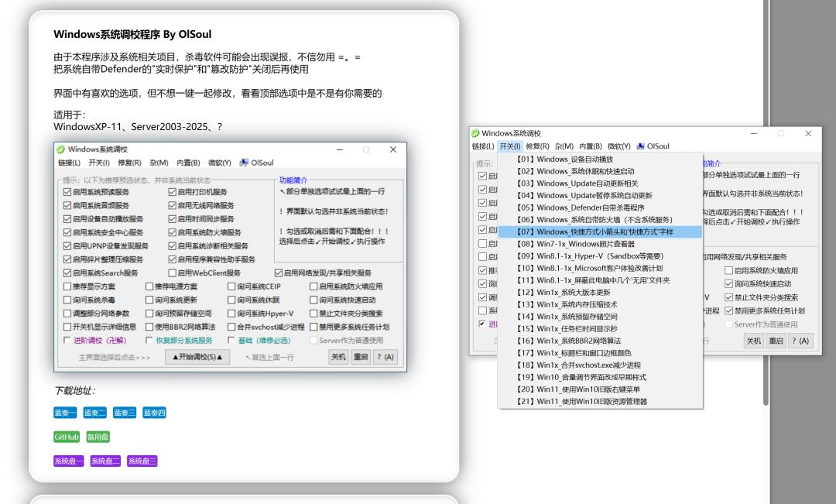Enable the 启用WebClient服务 checkbox
This screenshot has width=836, height=504.
[173, 273]
